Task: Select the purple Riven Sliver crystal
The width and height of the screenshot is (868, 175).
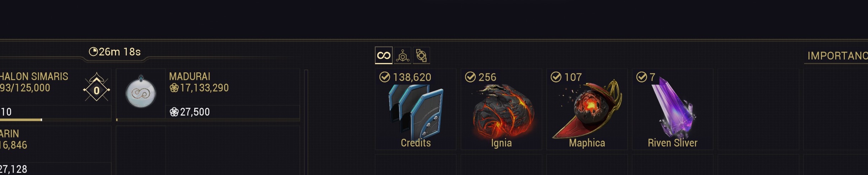Action: [673, 108]
